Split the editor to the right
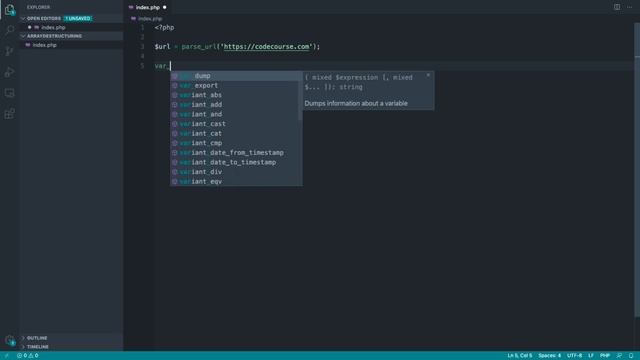Image resolution: width=640 pixels, height=360 pixels. click(617, 7)
